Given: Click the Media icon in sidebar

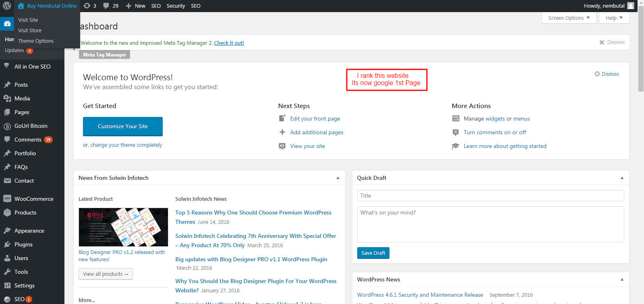Looking at the screenshot, I should [7, 98].
